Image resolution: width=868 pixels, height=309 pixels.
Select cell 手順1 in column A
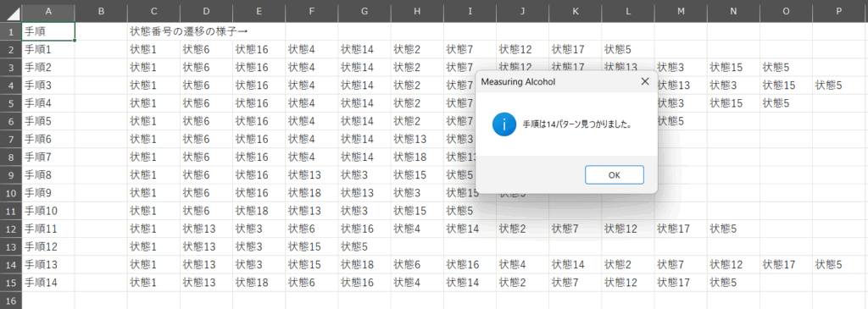pos(48,50)
